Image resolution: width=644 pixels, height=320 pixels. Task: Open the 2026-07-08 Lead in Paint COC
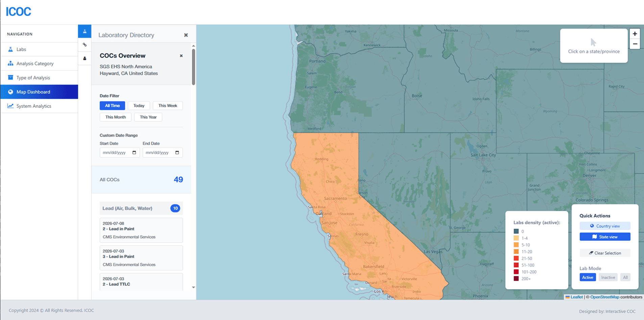[x=141, y=230]
